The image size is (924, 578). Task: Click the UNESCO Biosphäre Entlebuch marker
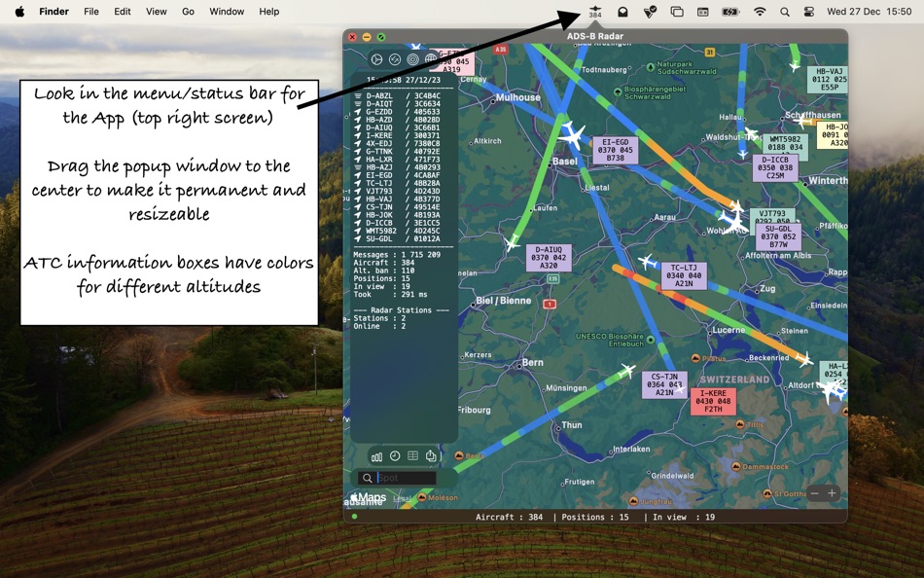pos(651,340)
